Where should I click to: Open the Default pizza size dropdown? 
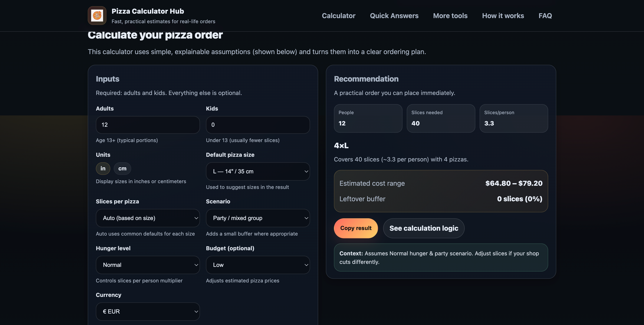pos(258,171)
